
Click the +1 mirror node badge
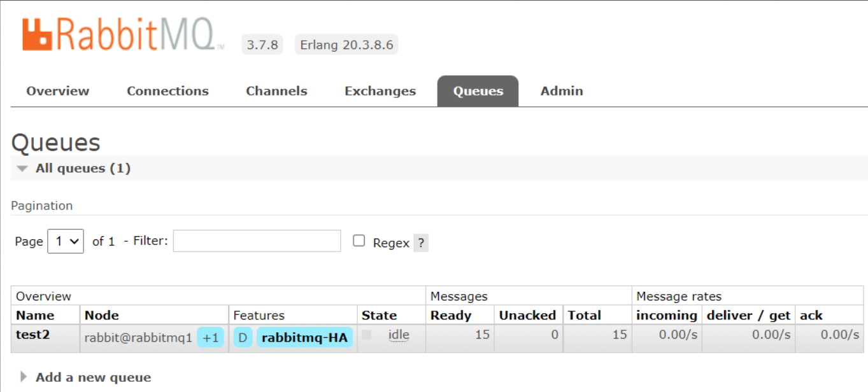pos(211,337)
